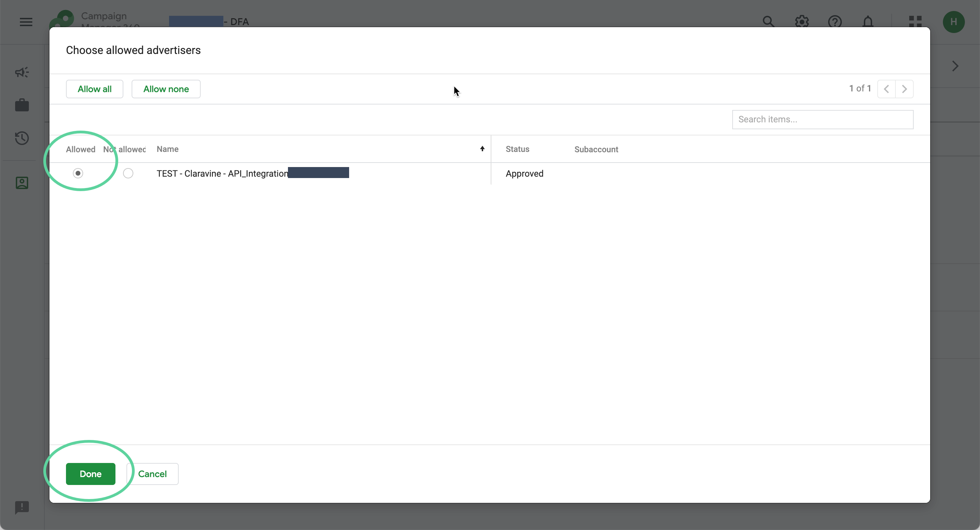Click the 1 of 1 page indicator

860,88
